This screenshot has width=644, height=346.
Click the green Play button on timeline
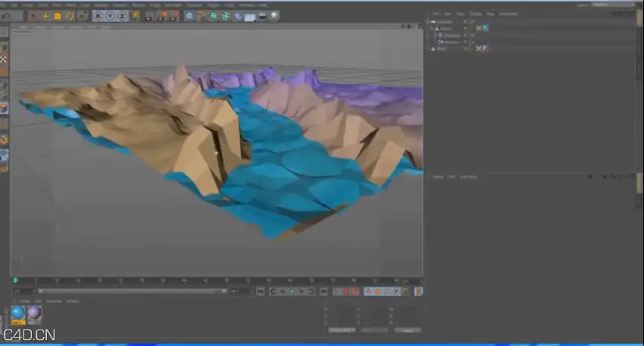tap(292, 291)
